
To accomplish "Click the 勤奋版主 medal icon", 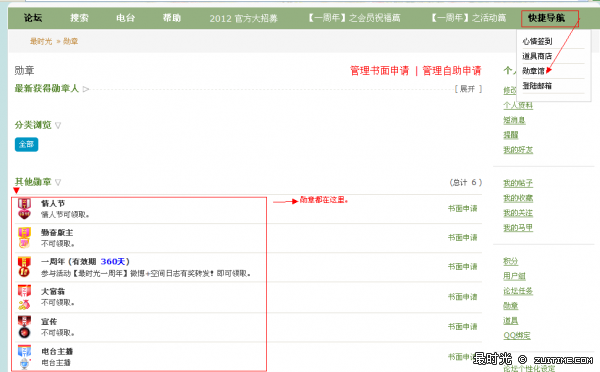I will tap(24, 238).
